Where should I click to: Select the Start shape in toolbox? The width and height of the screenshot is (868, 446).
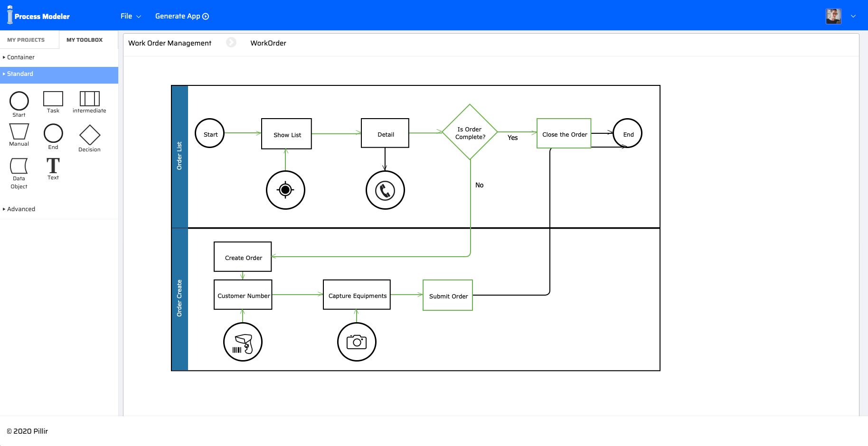tap(19, 101)
